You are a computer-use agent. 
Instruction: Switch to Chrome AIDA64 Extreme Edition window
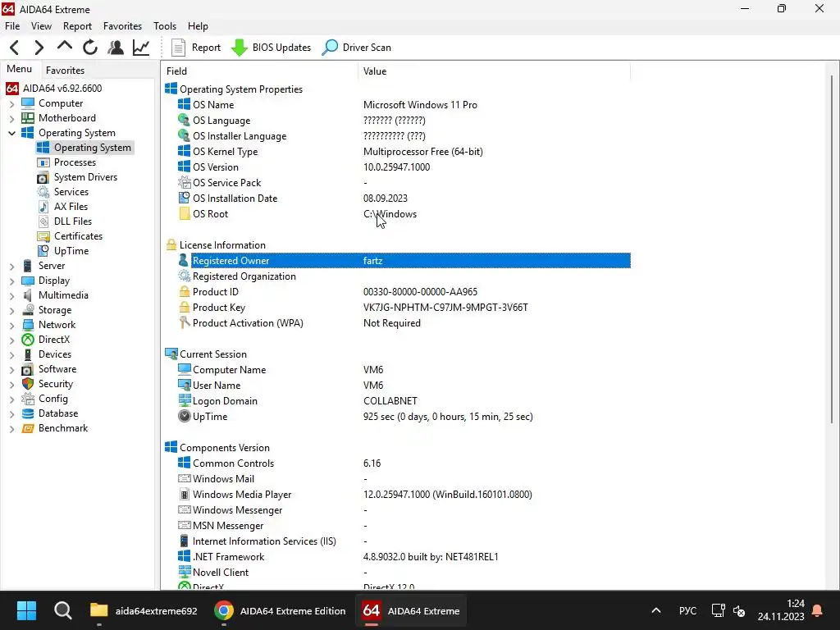click(x=280, y=610)
